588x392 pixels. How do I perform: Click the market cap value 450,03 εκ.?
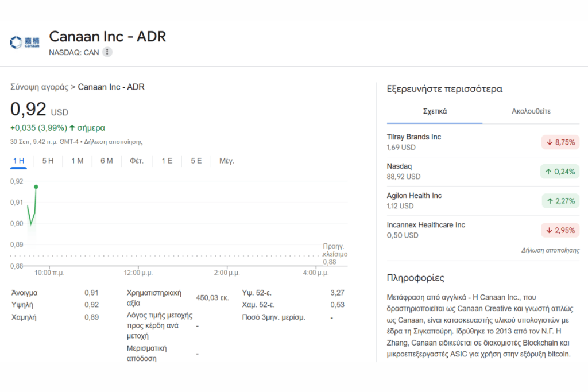click(x=212, y=298)
